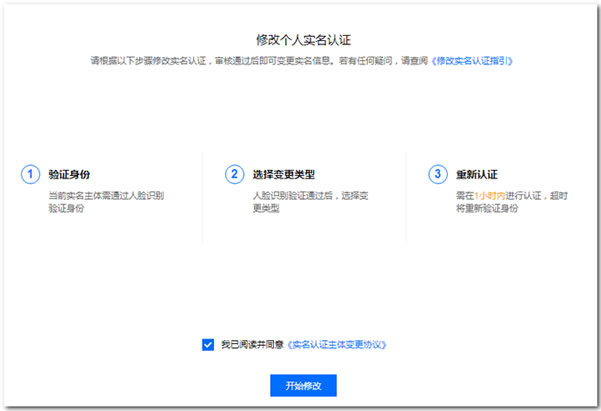Select the 验证身份 step heading
Viewport: 601px width, 411px height.
point(69,174)
